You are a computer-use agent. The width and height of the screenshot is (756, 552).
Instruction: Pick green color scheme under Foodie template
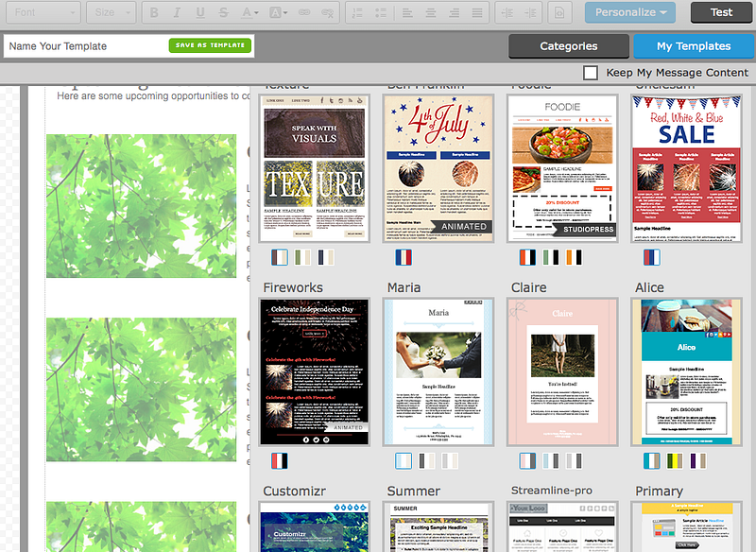coord(551,257)
